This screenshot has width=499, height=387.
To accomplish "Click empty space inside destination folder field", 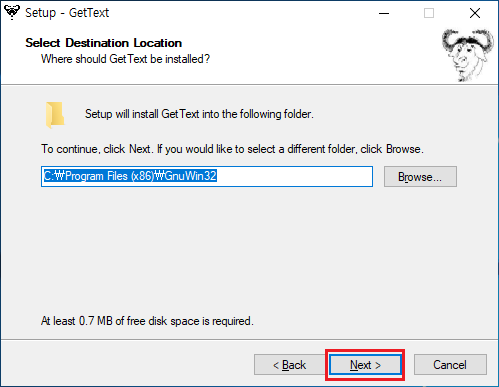I will (295, 176).
